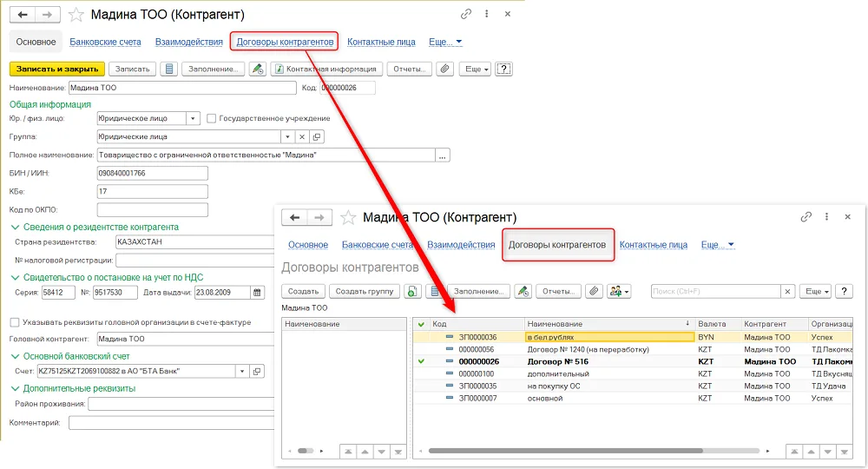
Task: Click Отчеты... in the back window toolbar
Action: point(409,69)
